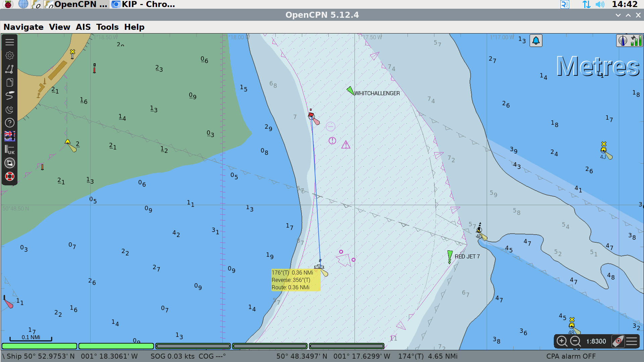Image resolution: width=644 pixels, height=362 pixels.
Task: Open the UK tides flag plugin icon
Action: pyautogui.click(x=10, y=136)
